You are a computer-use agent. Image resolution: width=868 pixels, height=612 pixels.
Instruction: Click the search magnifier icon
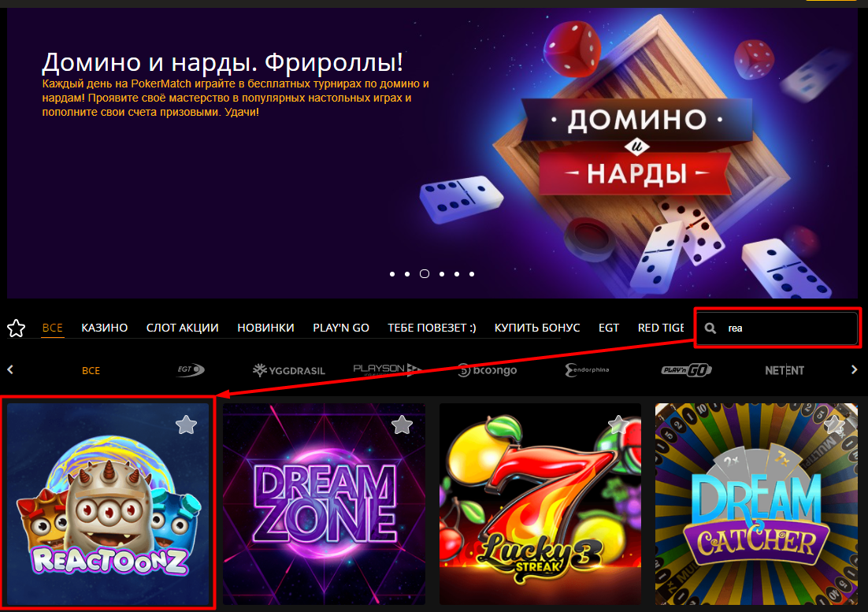[710, 328]
